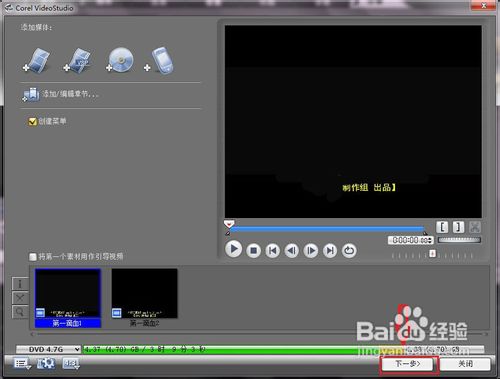500x379 pixels.
Task: Stop the preview playback
Action: 253,250
